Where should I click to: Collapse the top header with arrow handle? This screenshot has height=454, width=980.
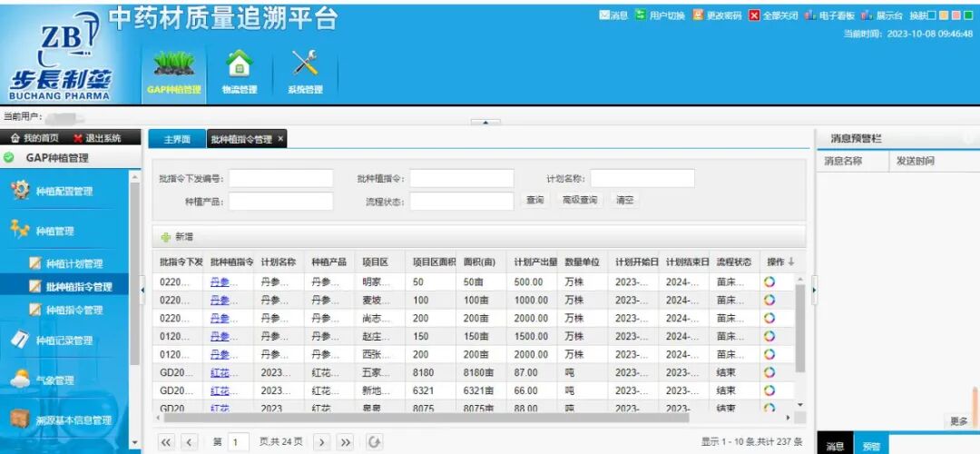pyautogui.click(x=486, y=123)
